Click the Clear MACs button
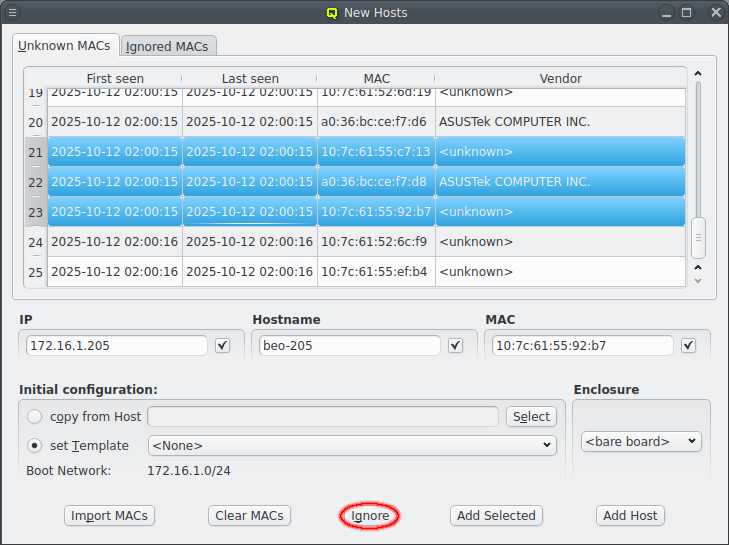Viewport: 729px width, 545px height. point(249,516)
